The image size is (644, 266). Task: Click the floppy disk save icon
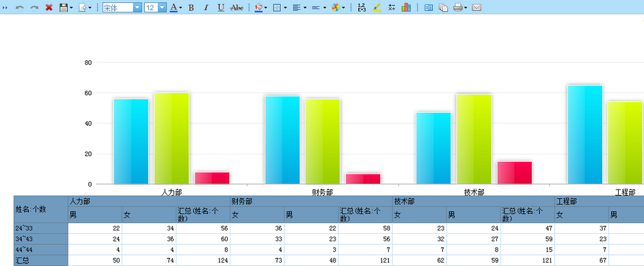click(x=64, y=8)
